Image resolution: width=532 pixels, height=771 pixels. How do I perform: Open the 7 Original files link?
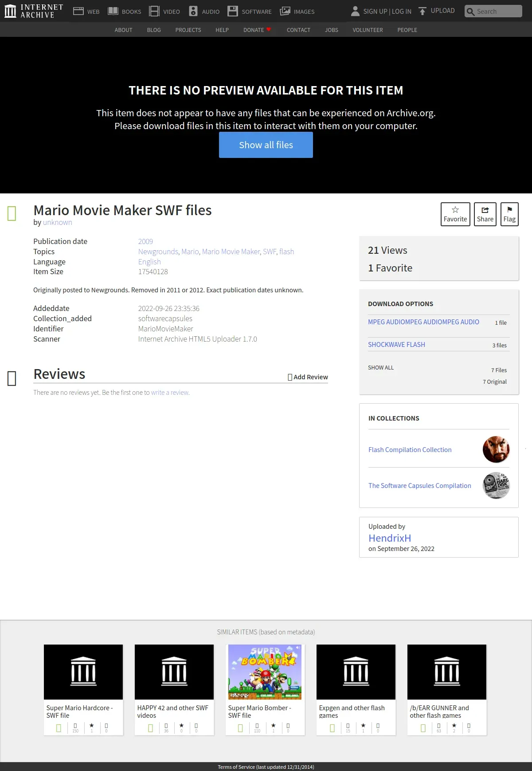(495, 382)
